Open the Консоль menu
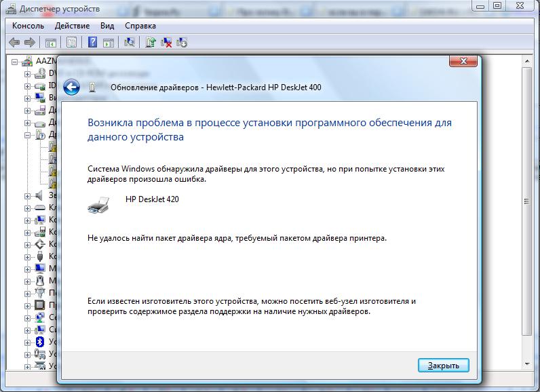Screen dimensions: 540x392 [28, 26]
